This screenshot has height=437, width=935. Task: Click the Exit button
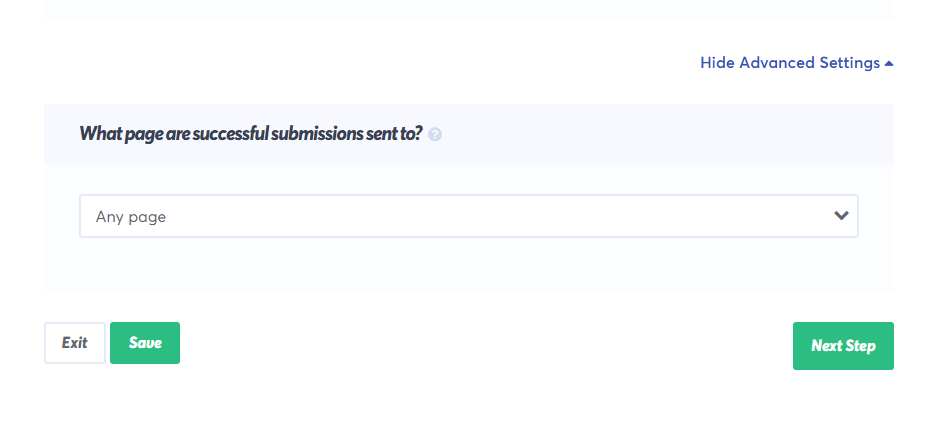tap(75, 343)
